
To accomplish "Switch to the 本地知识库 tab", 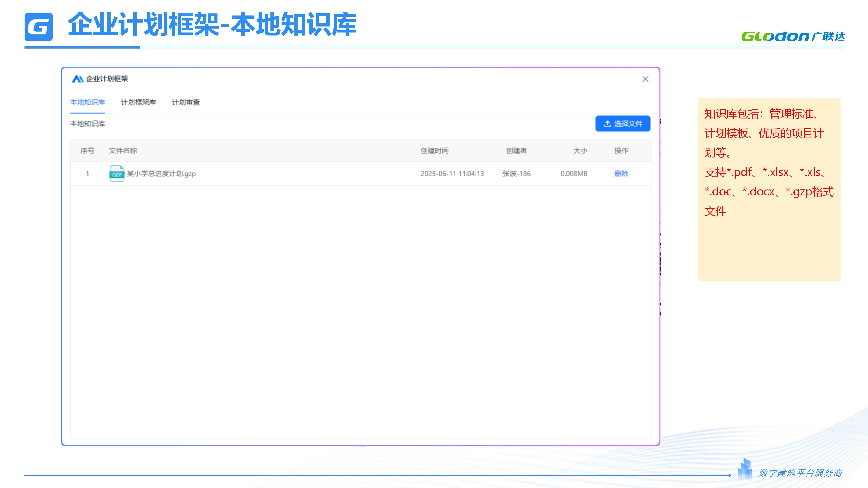I will [87, 102].
